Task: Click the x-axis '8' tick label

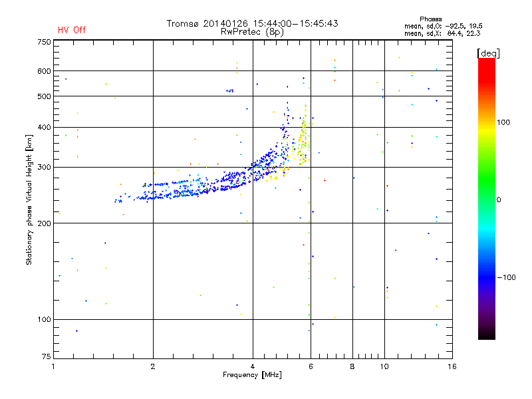Action: [x=352, y=366]
